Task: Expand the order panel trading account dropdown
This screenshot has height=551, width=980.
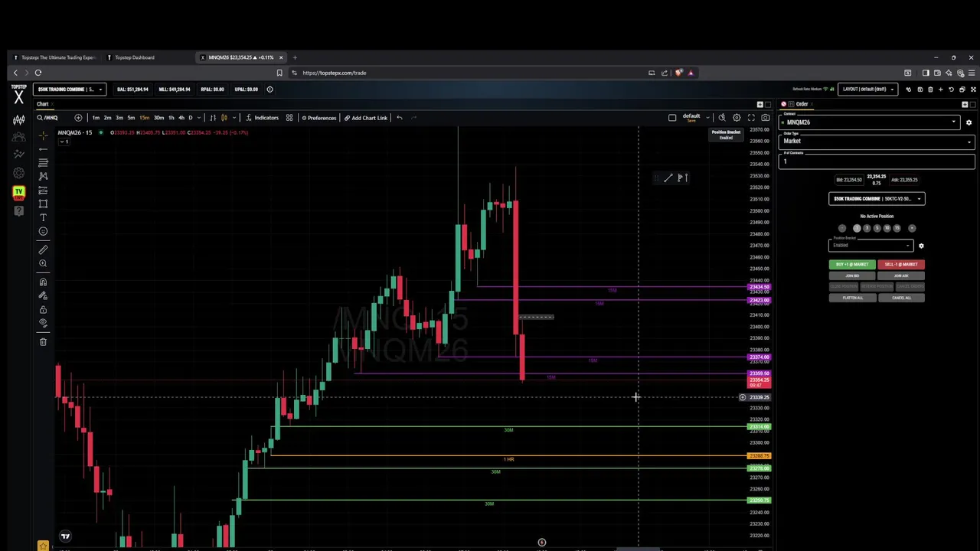Action: (877, 199)
